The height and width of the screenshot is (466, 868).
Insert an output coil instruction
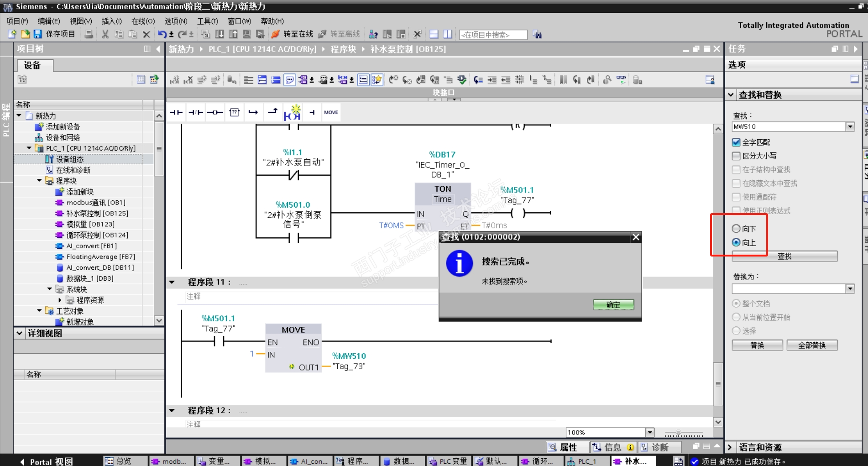point(215,112)
